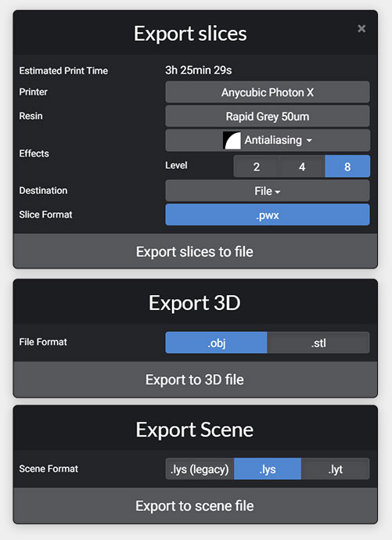Expand the Destination File dropdown
The width and height of the screenshot is (392, 540).
(268, 191)
